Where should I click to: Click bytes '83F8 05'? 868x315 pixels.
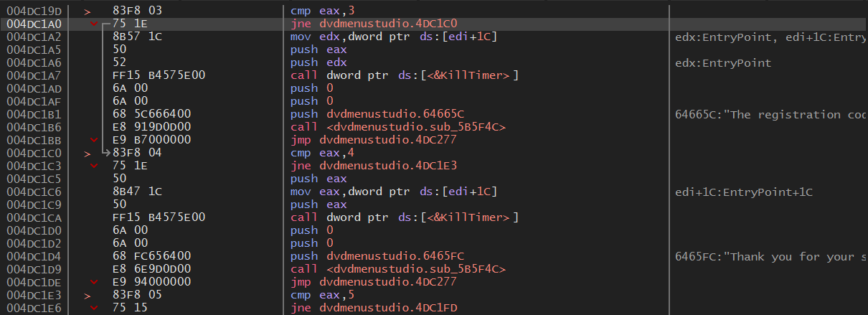point(138,296)
